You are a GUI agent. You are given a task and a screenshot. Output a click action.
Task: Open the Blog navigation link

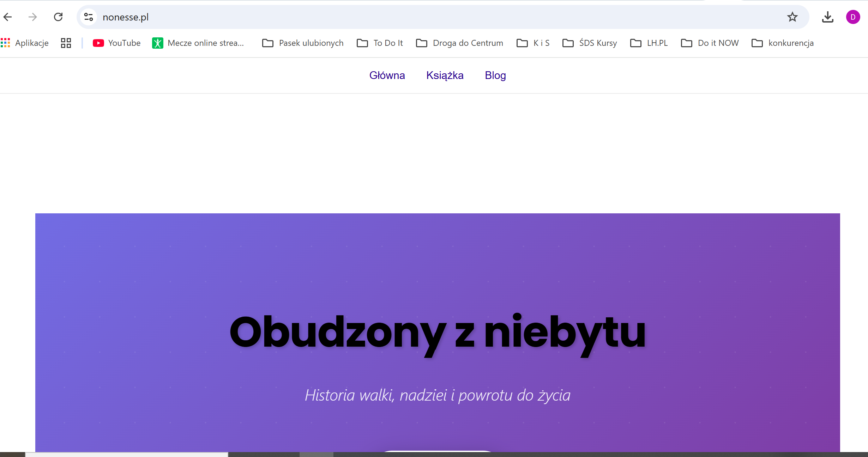tap(495, 75)
